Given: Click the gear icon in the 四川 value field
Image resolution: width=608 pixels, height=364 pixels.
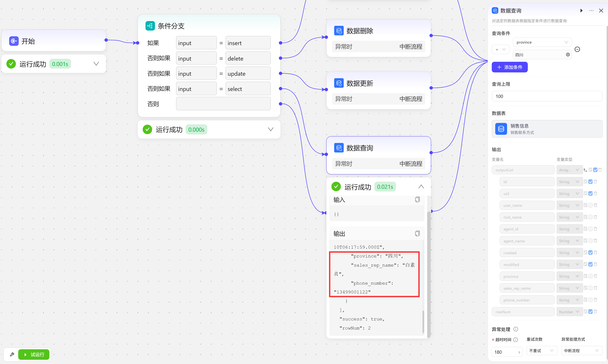Looking at the screenshot, I should click(568, 54).
